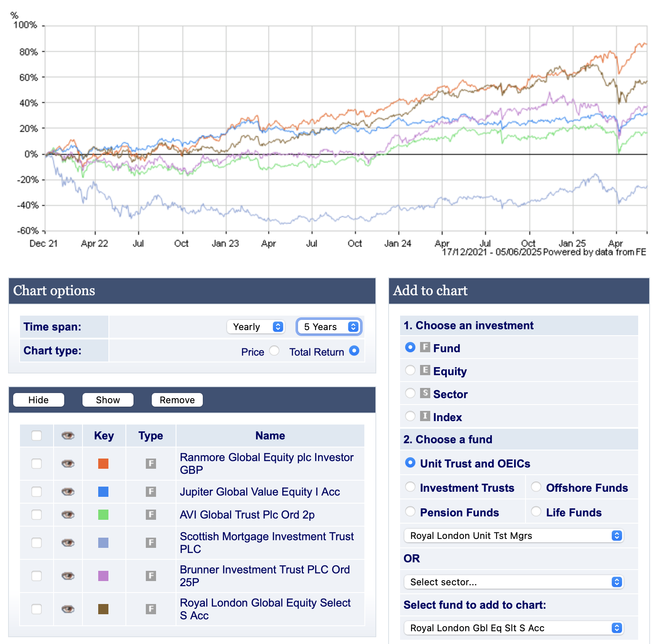Tick the select-all checkbox in table header
659x644 pixels.
pos(37,436)
